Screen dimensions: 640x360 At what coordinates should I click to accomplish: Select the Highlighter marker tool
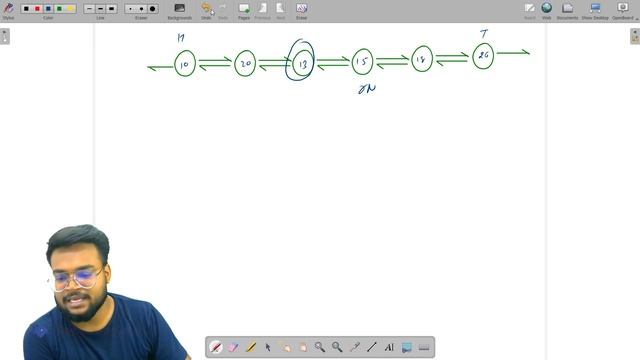(251, 347)
